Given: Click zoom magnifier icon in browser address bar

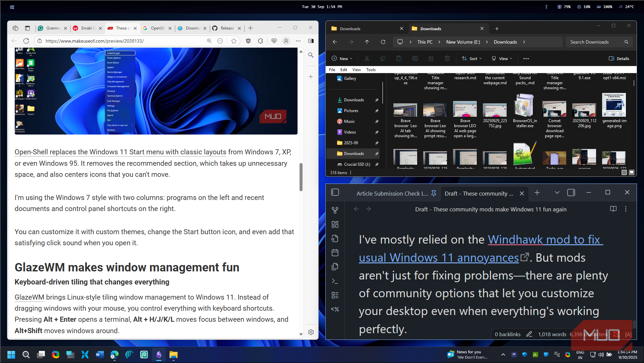Looking at the screenshot, I should pos(209,41).
